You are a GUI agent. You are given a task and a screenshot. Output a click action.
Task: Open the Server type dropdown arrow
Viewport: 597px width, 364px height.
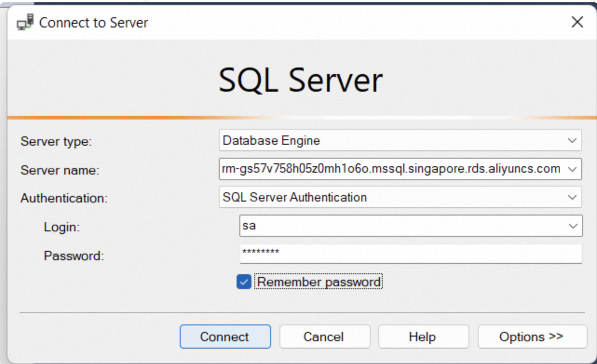(572, 141)
